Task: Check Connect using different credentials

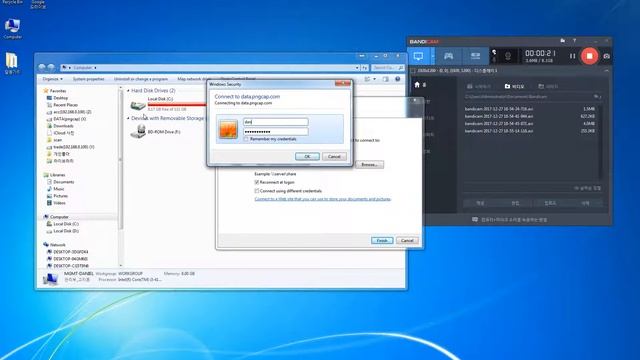Action: (x=257, y=191)
